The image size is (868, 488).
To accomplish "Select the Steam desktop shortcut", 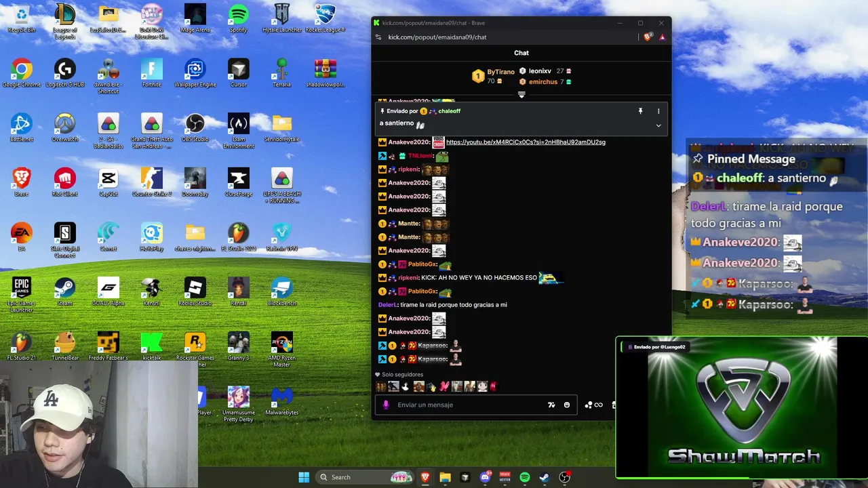I will coord(65,292).
